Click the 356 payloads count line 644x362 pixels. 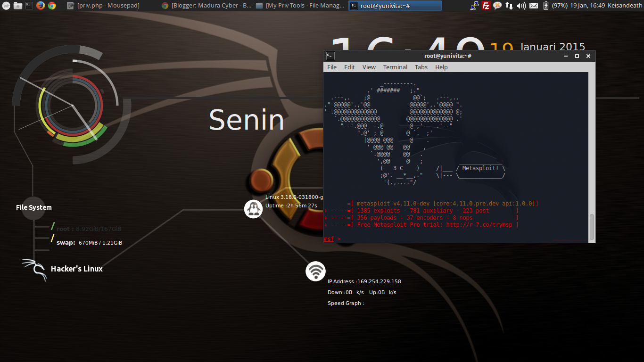(421, 218)
